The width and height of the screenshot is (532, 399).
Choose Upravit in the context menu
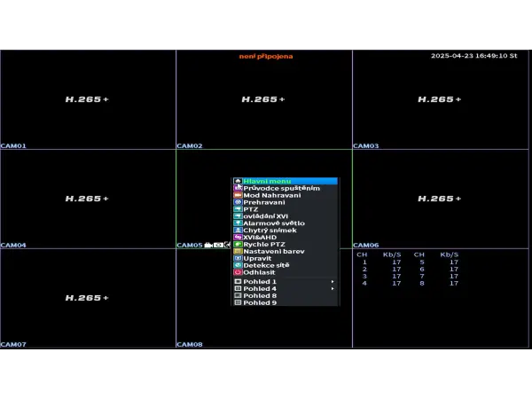click(257, 258)
